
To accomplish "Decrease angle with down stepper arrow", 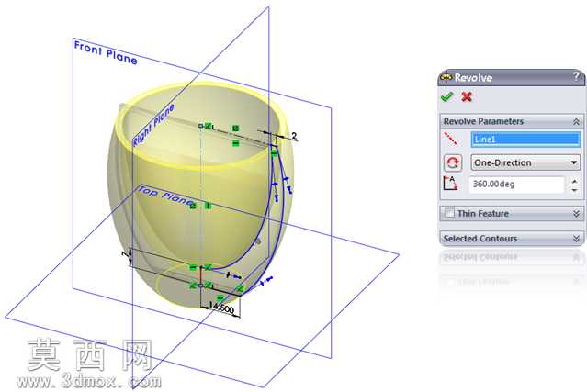I will (575, 189).
